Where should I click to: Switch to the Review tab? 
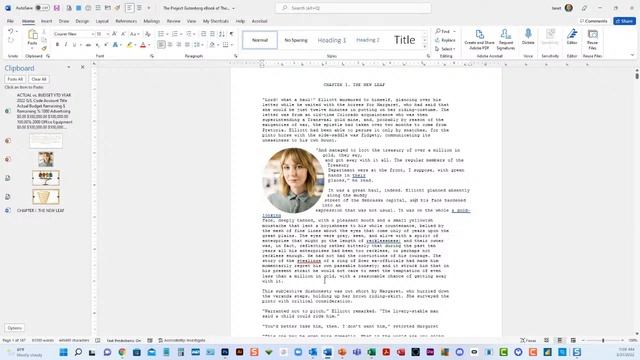click(x=173, y=21)
